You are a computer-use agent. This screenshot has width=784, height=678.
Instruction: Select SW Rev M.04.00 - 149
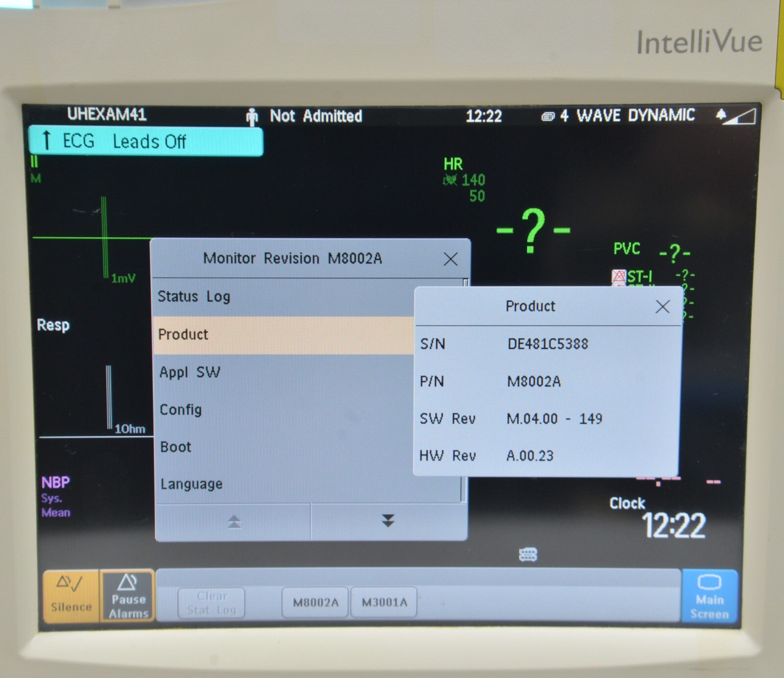554,419
